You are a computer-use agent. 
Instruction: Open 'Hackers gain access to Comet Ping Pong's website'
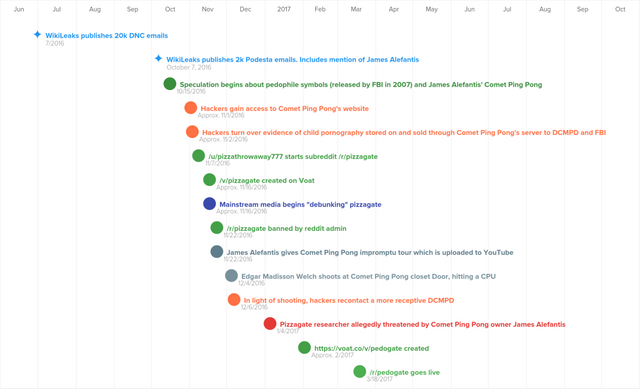click(284, 109)
